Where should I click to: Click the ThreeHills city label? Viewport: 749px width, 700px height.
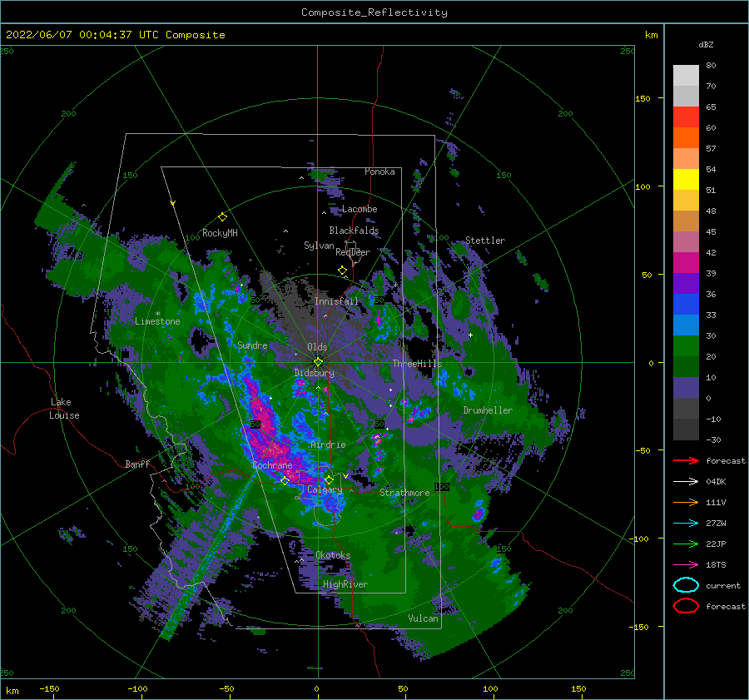[x=417, y=364]
